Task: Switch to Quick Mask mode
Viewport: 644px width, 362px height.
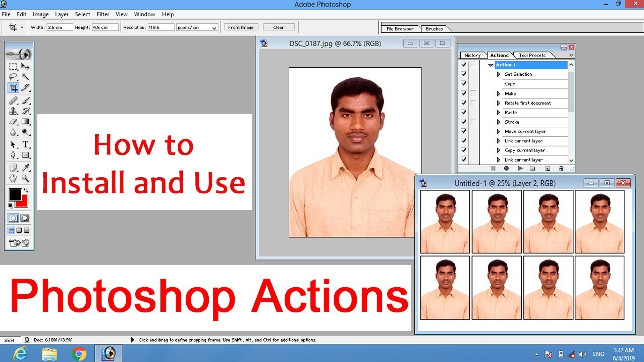Action: click(x=25, y=218)
